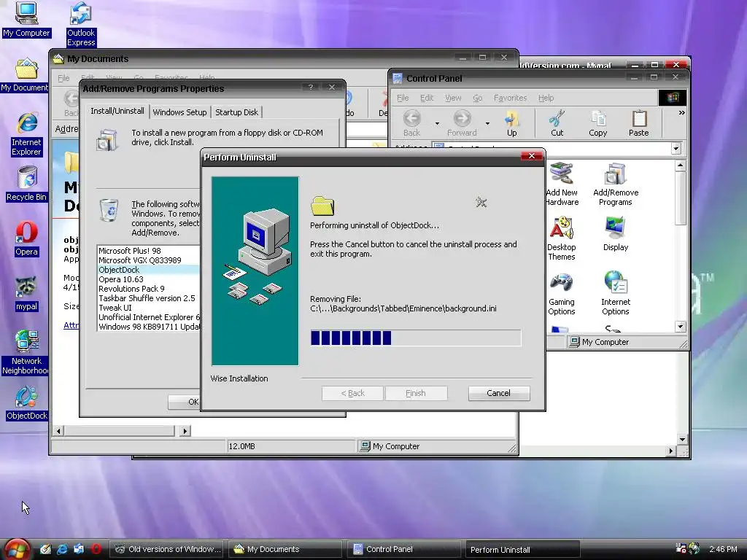Click right scroll arrow in My Documents window

(x=185, y=431)
